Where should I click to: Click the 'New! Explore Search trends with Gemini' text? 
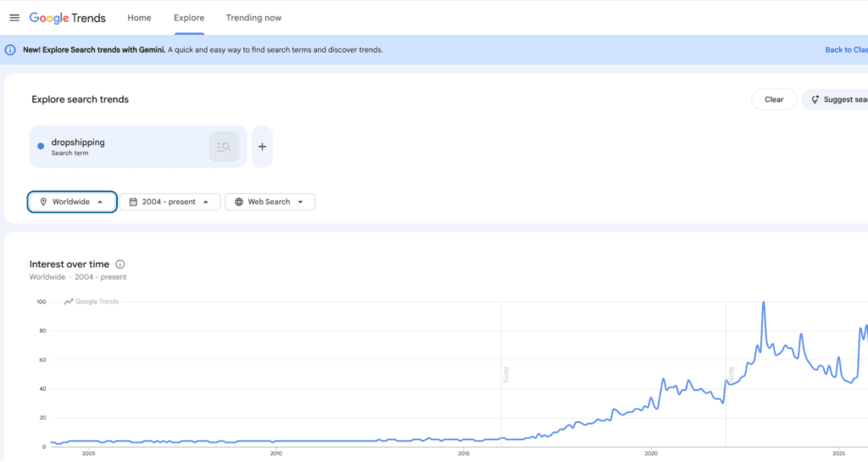point(94,50)
